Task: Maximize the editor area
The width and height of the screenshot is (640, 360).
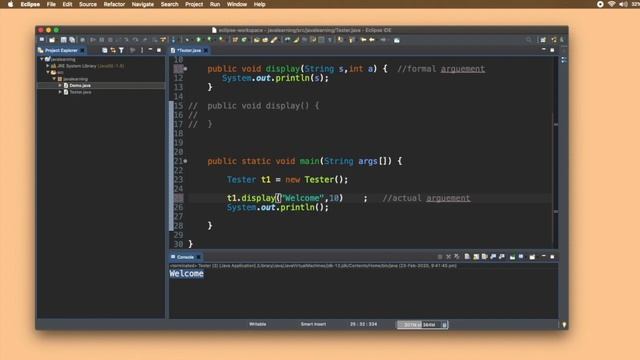Action: [x=552, y=50]
